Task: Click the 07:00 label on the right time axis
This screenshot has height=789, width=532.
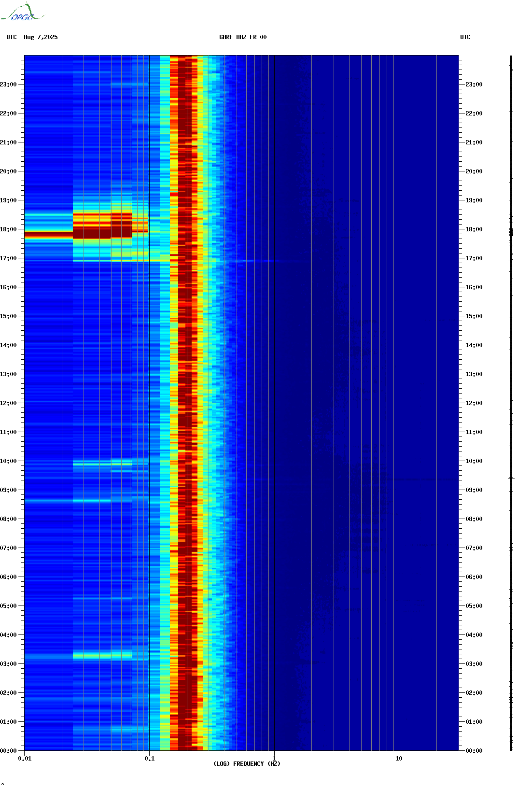Action: point(474,548)
